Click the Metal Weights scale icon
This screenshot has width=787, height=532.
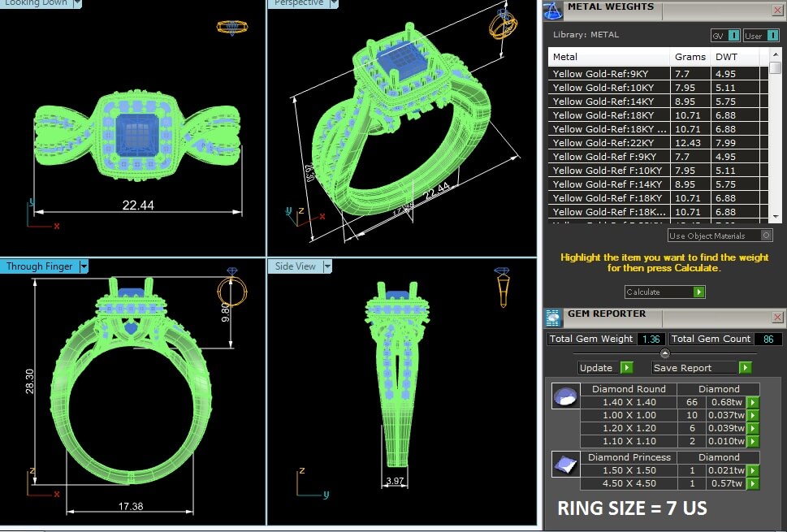tap(552, 10)
